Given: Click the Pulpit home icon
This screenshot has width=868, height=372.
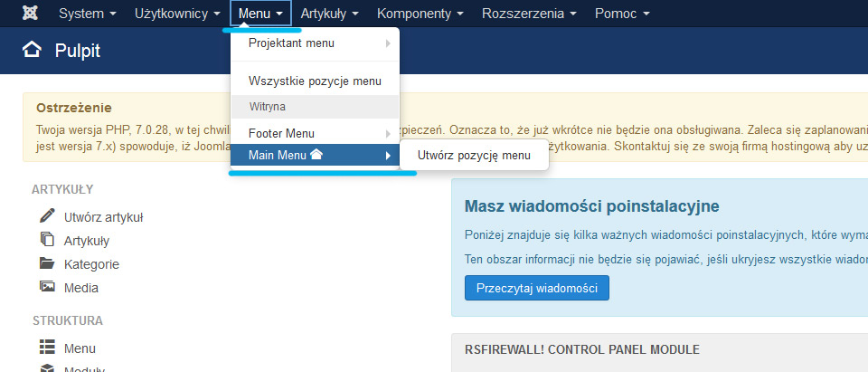Looking at the screenshot, I should coord(33,51).
